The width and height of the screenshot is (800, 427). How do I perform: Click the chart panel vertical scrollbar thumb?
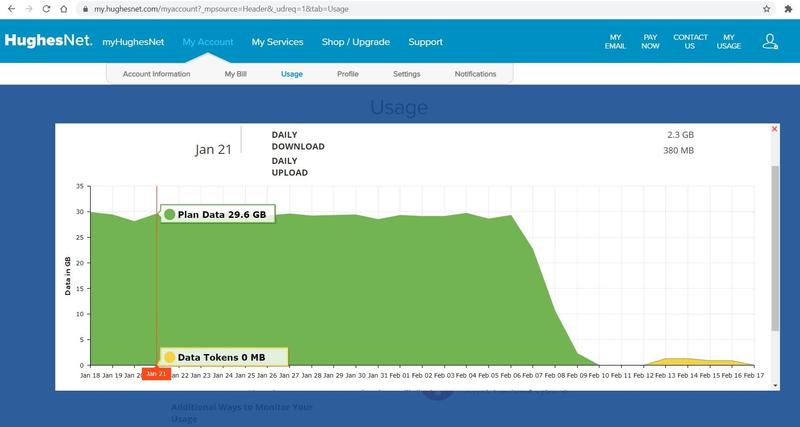pyautogui.click(x=775, y=248)
